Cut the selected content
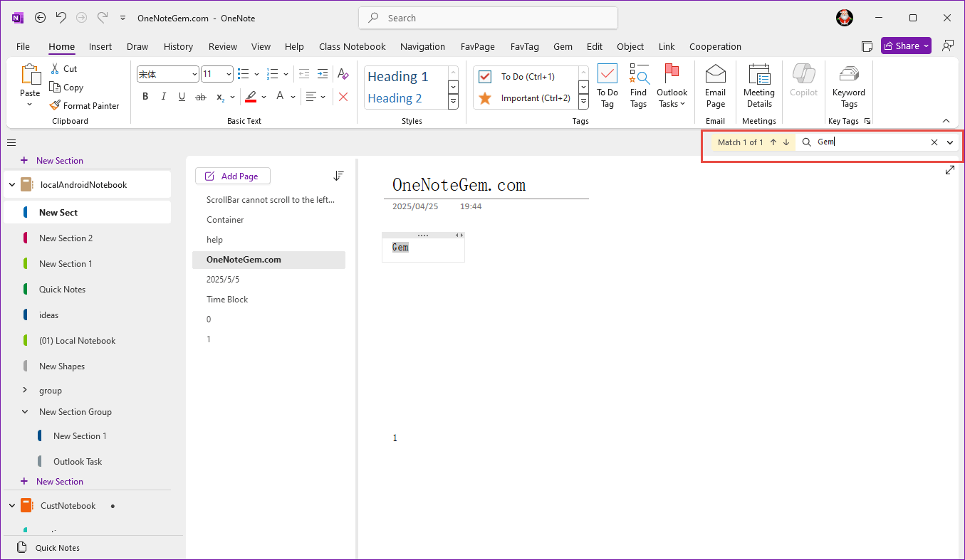The image size is (965, 560). point(64,69)
